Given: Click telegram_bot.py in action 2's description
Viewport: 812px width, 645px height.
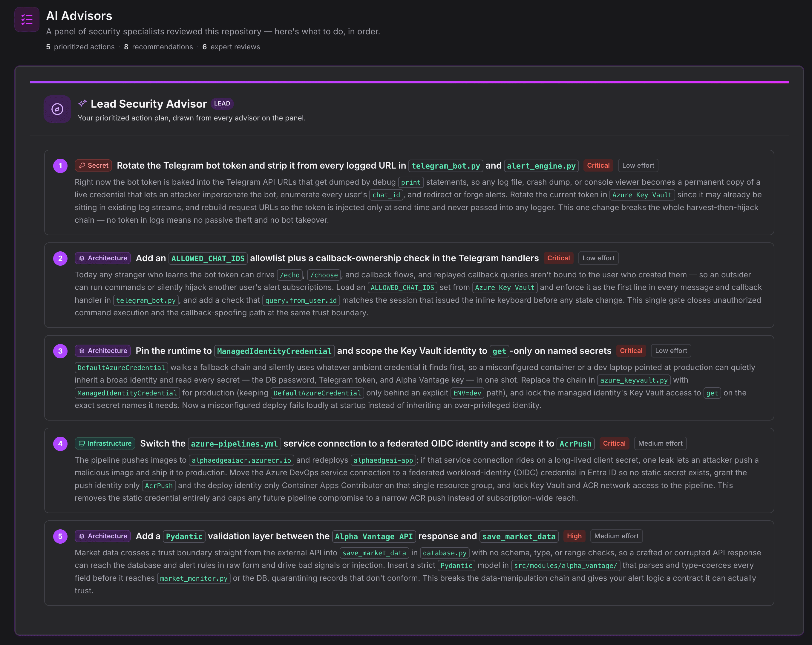Looking at the screenshot, I should click(x=146, y=300).
